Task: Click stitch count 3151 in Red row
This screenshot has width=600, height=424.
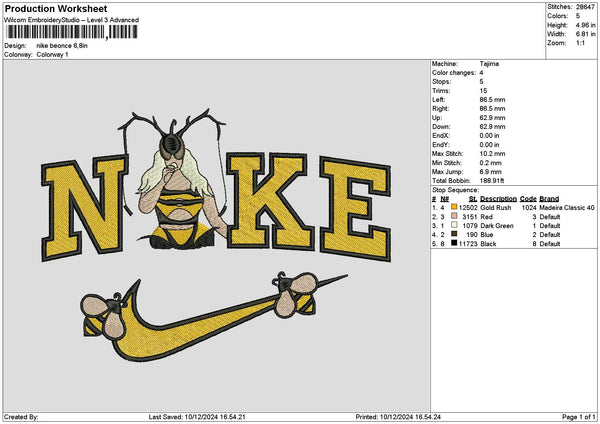Action: (470, 217)
